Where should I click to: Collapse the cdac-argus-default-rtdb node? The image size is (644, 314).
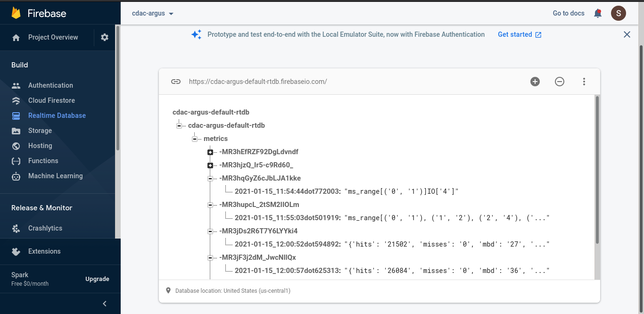(179, 126)
